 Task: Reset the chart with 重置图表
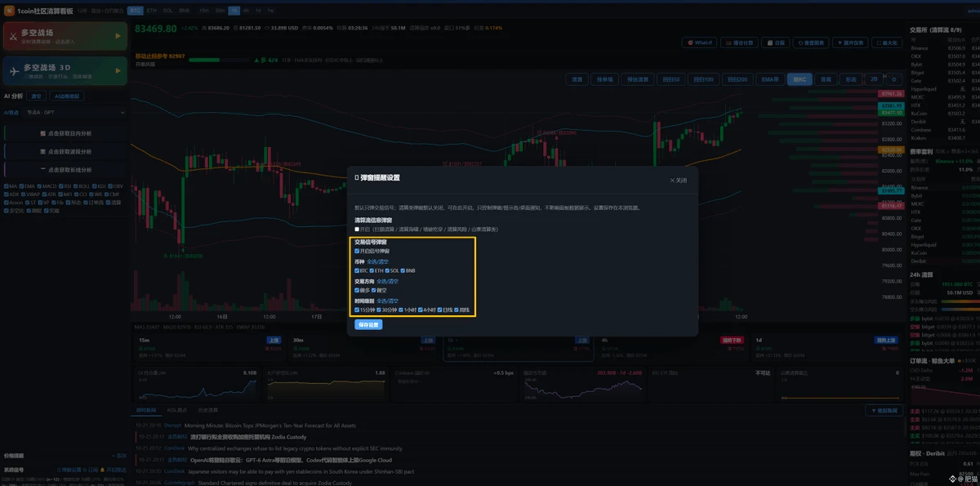click(x=813, y=42)
